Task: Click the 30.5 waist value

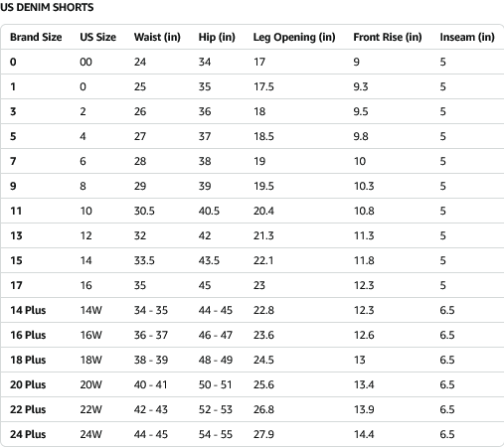Action: click(144, 211)
